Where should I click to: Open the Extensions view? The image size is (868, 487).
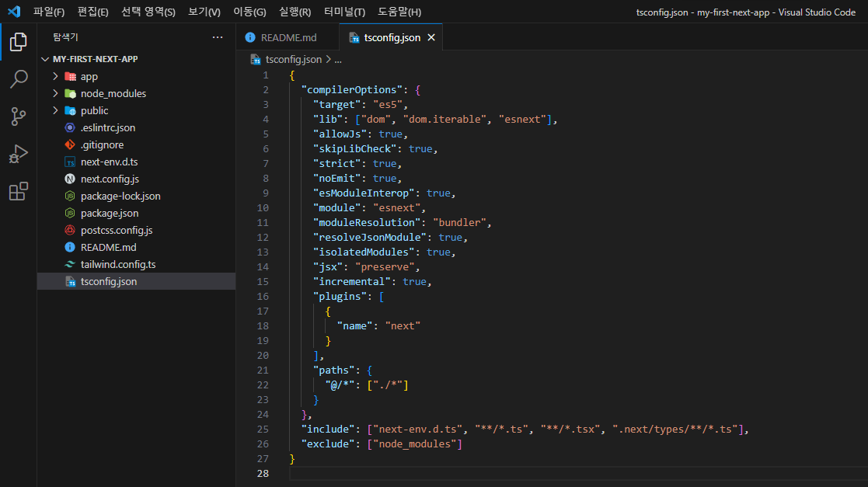19,192
